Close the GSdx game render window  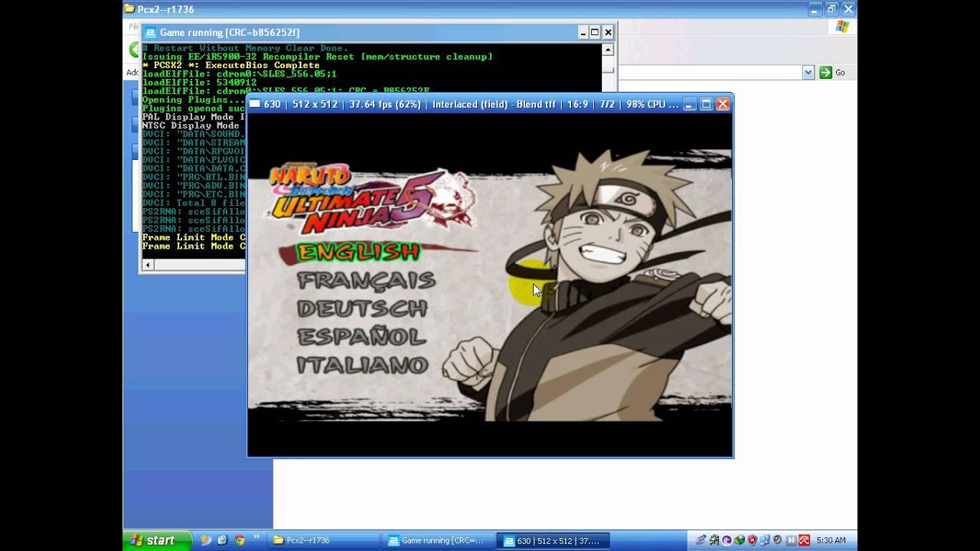pos(723,104)
